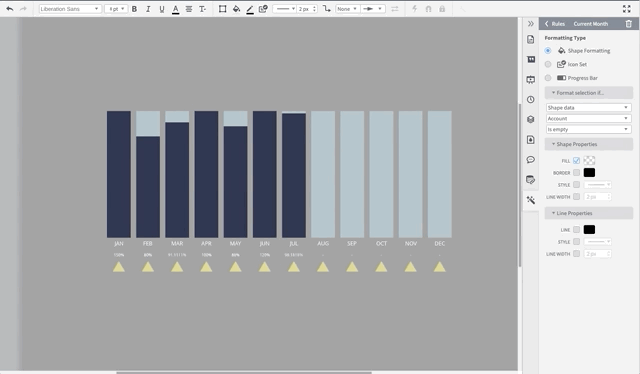
Task: Enable the LINE color checkbox
Action: click(x=576, y=229)
